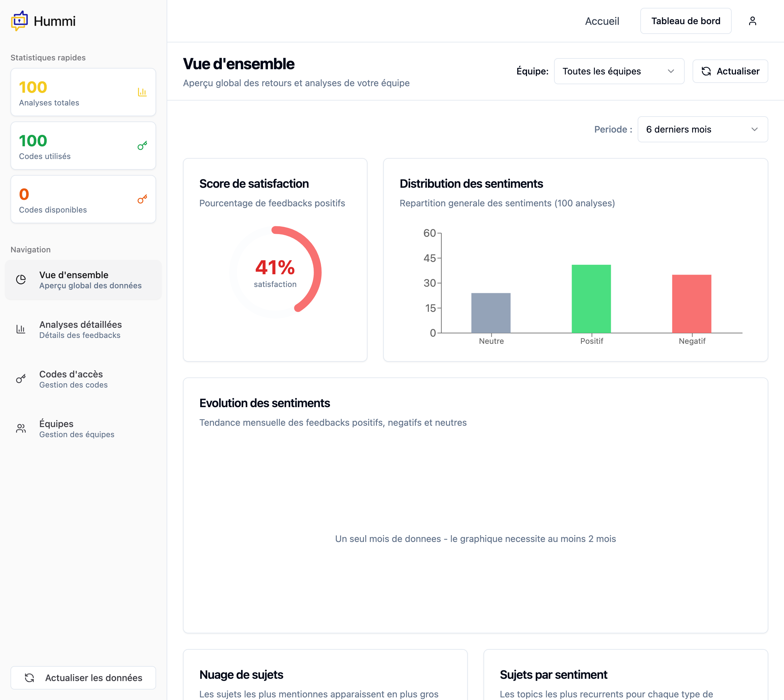Screen dimensions: 784x700
Task: Click the bar chart icon in Analyses totales
Action: pyautogui.click(x=142, y=92)
